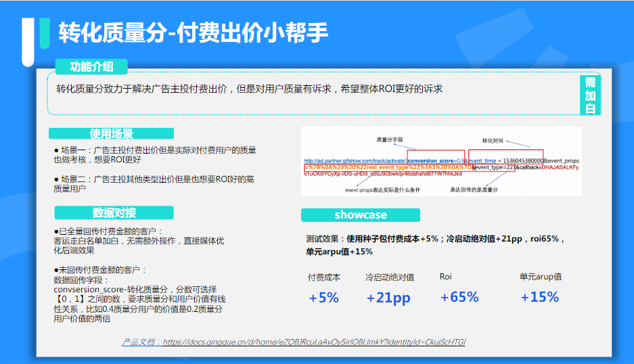Select the 表达回传的是质量分 caption
The width and height of the screenshot is (634, 364).
click(x=474, y=189)
